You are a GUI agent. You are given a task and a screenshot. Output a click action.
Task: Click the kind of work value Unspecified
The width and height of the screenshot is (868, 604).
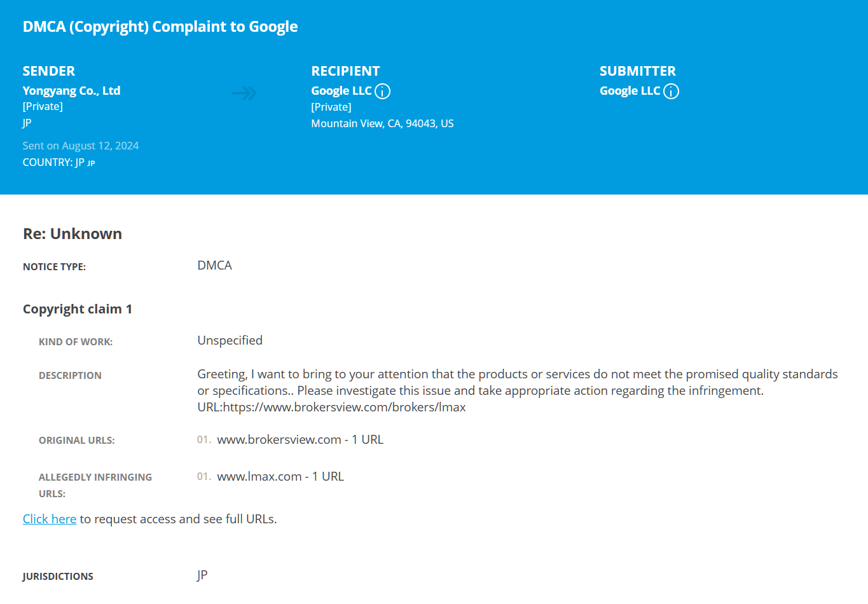(230, 340)
